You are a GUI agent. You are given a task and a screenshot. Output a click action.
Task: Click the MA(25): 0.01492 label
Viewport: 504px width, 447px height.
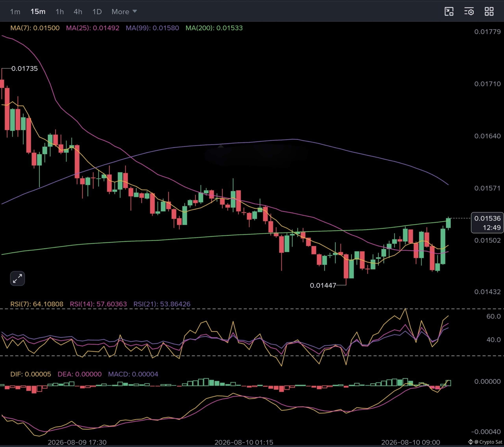click(93, 28)
